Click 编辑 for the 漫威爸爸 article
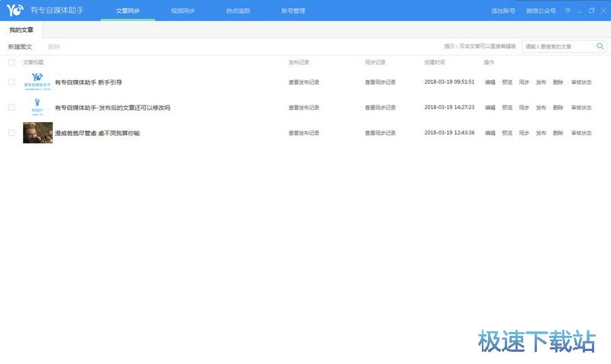 [490, 133]
